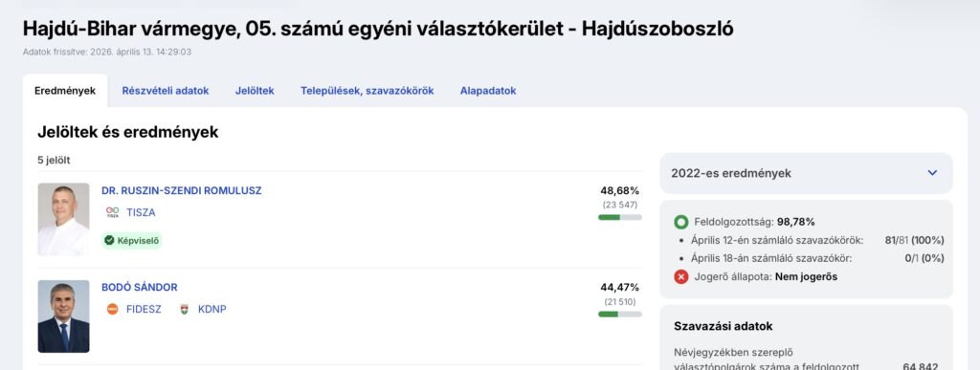Click the green checkmark in Képviselő badge

coord(109,240)
